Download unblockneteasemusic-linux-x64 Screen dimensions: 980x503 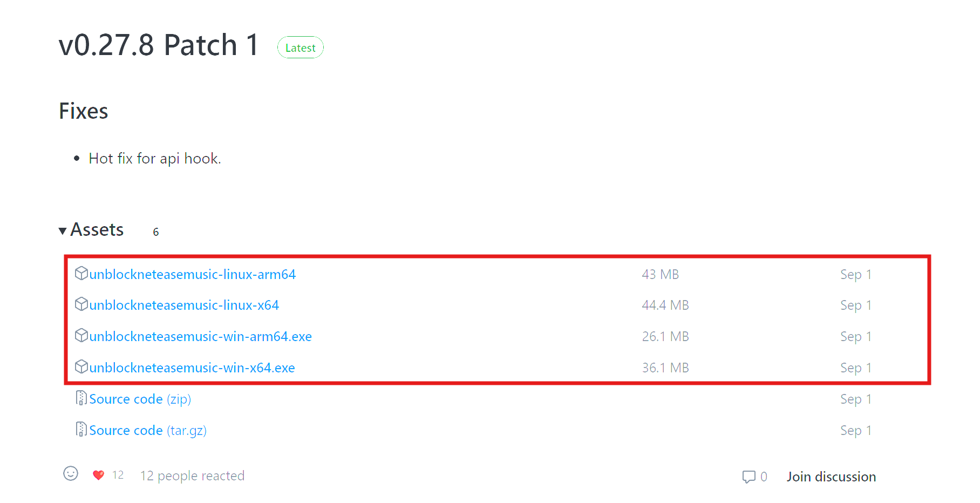184,305
